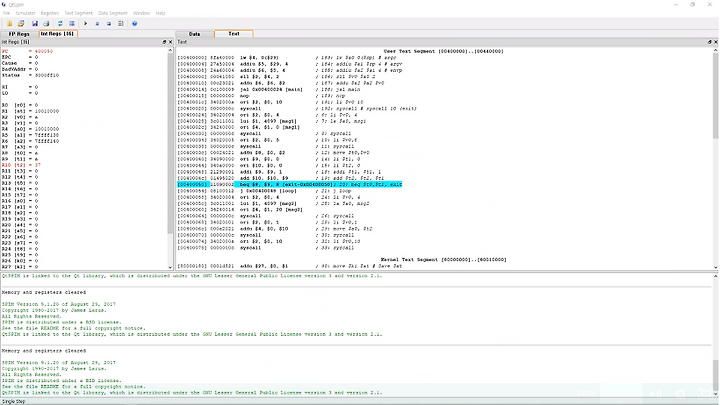Click text segment scroll-up arrow
The width and height of the screenshot is (720, 405).
(x=715, y=49)
